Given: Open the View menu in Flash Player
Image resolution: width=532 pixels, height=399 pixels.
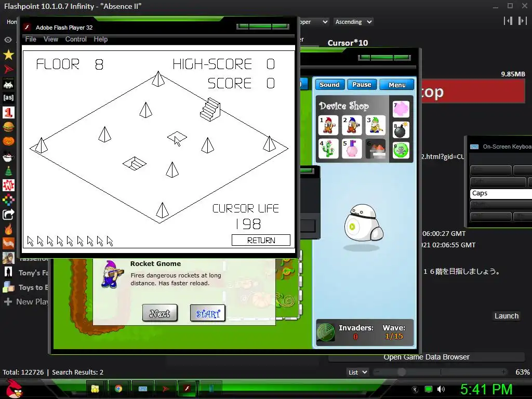Looking at the screenshot, I should pos(51,39).
